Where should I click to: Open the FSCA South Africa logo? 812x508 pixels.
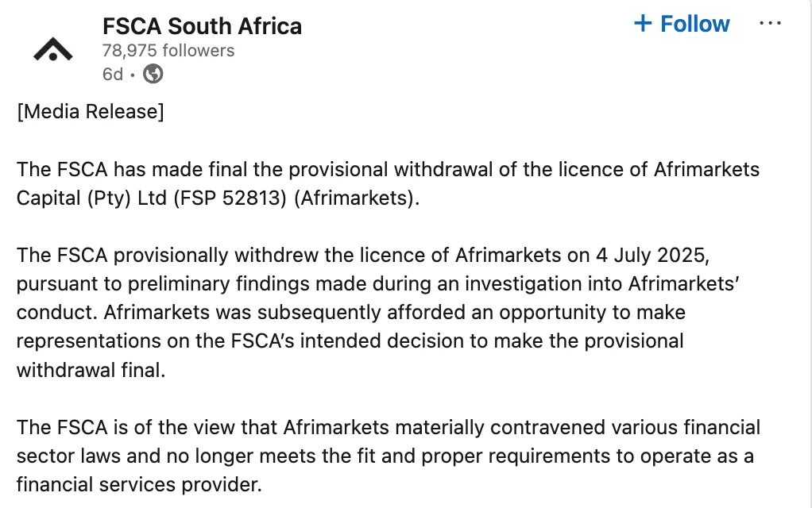click(52, 50)
